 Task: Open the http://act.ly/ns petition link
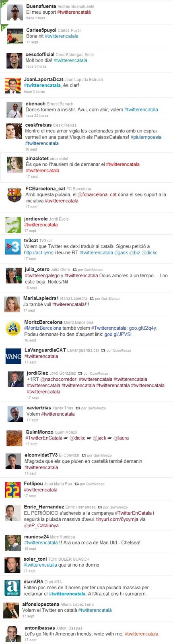[x=39, y=253]
